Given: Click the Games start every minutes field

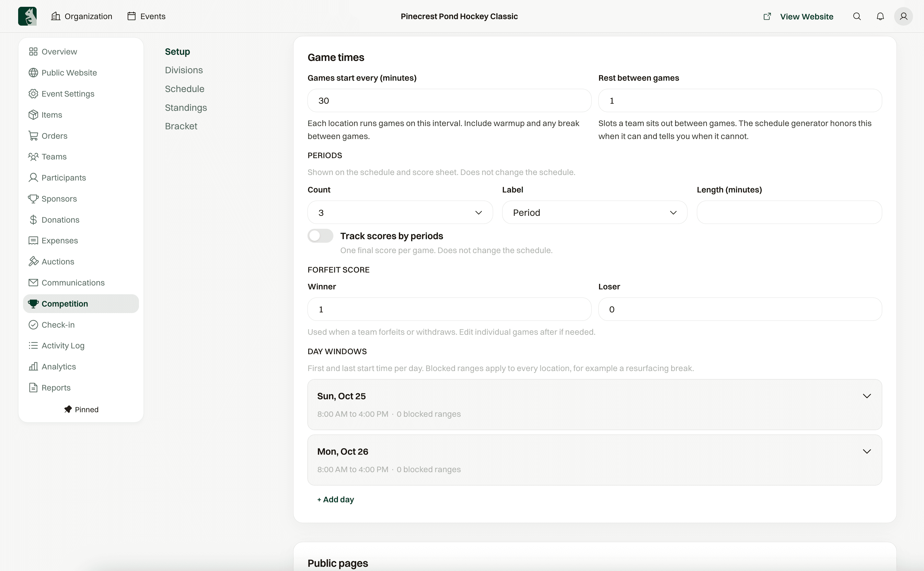Looking at the screenshot, I should [449, 100].
